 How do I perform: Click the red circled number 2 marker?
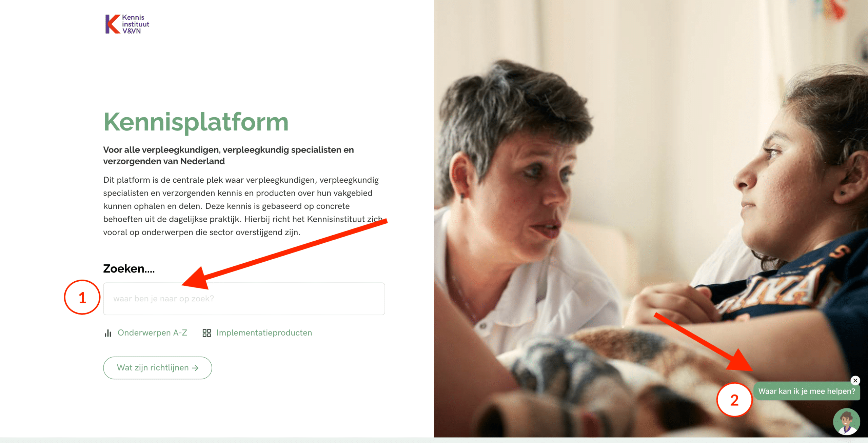(x=734, y=400)
